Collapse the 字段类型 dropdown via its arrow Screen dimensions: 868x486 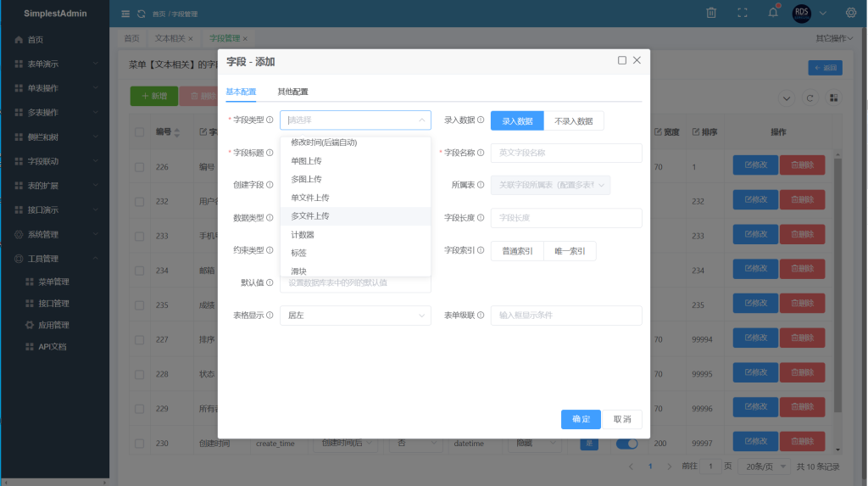(420, 120)
